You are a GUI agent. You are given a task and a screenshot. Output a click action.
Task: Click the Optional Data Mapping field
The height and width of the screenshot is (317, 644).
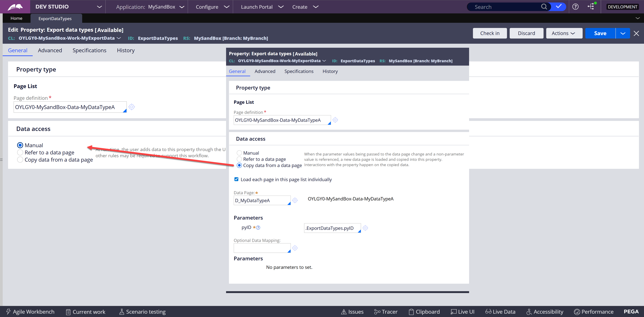click(x=262, y=248)
